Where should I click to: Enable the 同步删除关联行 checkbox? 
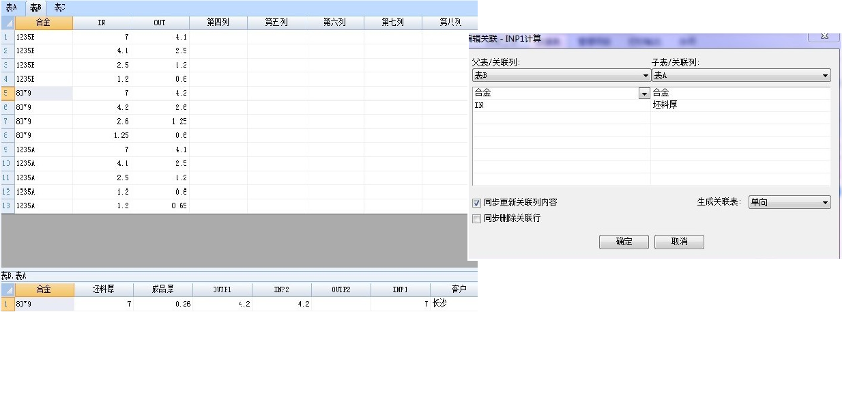(x=476, y=218)
